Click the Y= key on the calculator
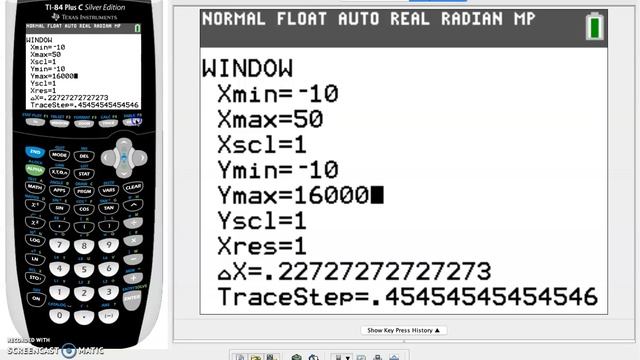The image size is (640, 360). click(x=35, y=122)
